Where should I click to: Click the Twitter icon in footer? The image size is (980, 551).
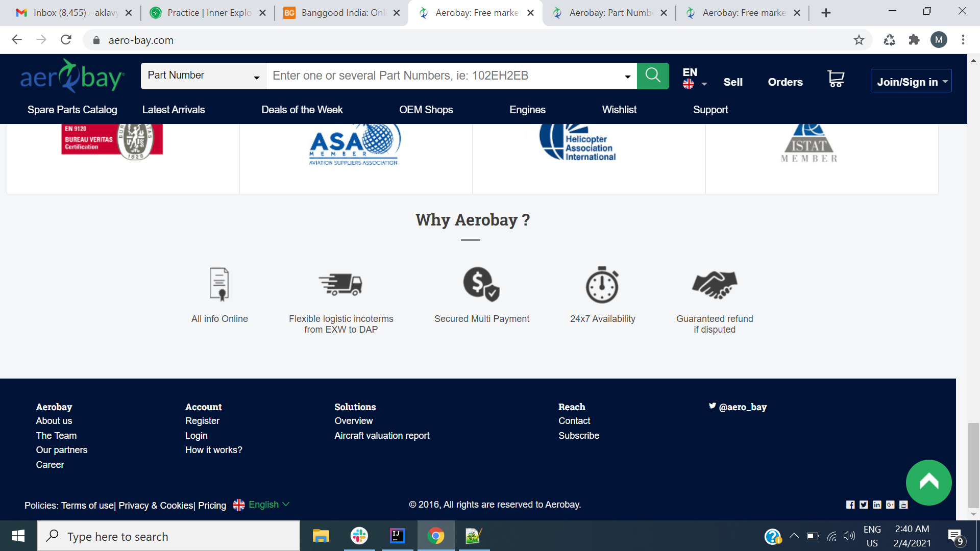pos(864,505)
